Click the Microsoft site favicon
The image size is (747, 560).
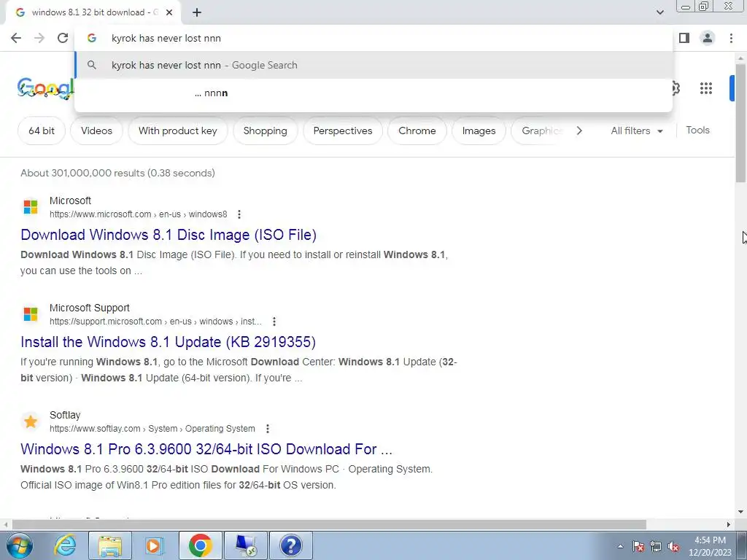(31, 206)
